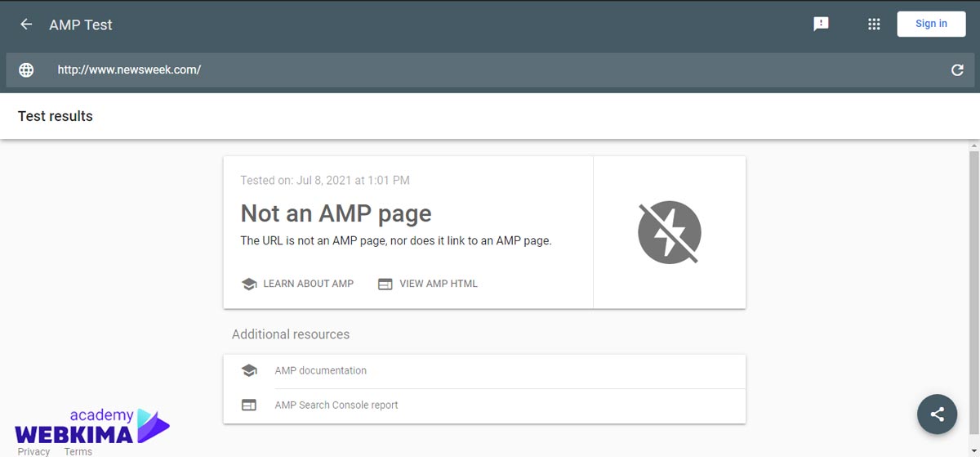Click the browser window icon beside VIEW AMP HTML
The width and height of the screenshot is (980, 457).
[385, 284]
